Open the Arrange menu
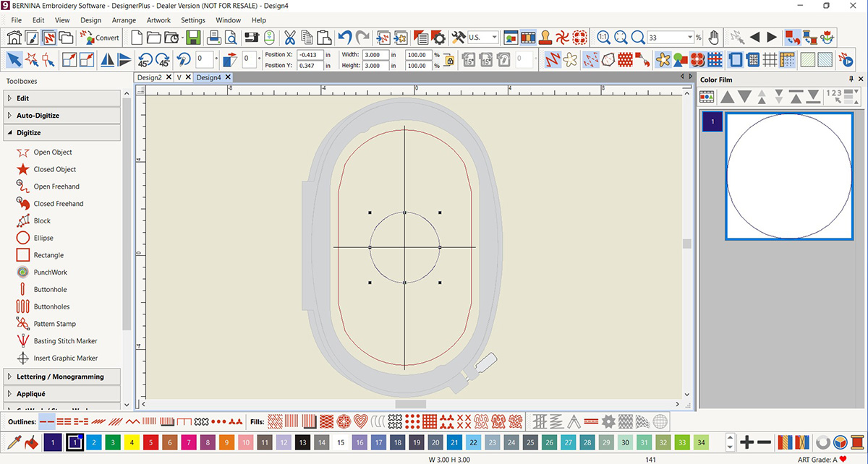This screenshot has width=868, height=464. pyautogui.click(x=124, y=20)
